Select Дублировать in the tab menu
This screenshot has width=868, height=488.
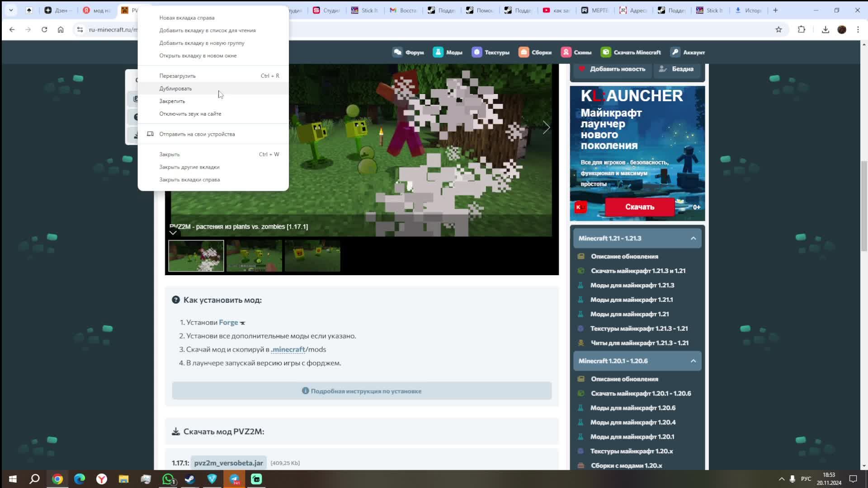tap(213, 89)
